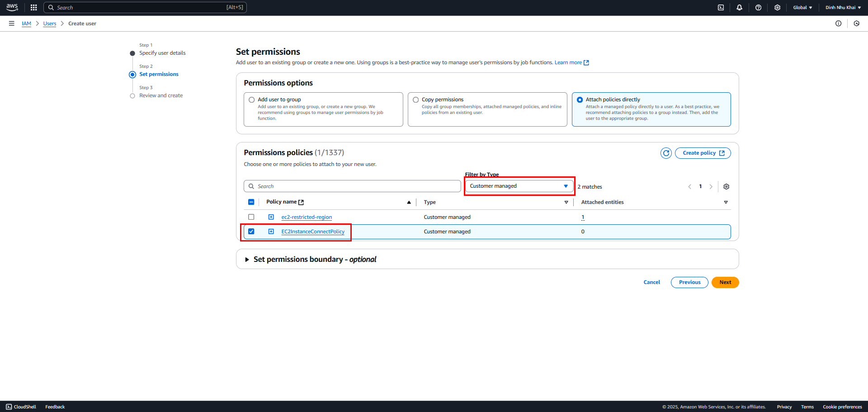Viewport: 868px width, 412px height.
Task: Refresh the permissions policies list
Action: tap(666, 153)
